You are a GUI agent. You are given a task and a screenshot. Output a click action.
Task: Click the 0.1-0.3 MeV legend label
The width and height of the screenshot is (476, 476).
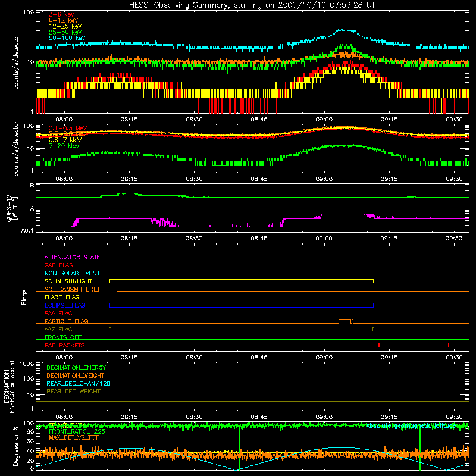(x=68, y=128)
